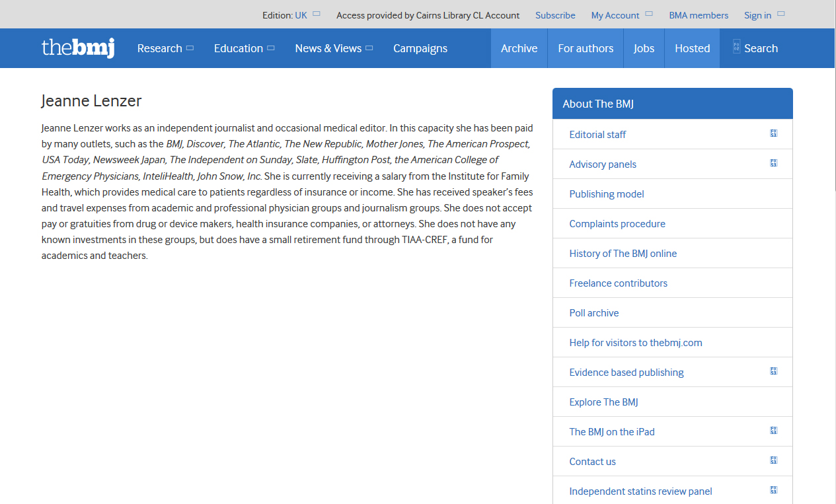This screenshot has width=836, height=504.
Task: Click the Search magnifier icon
Action: (x=736, y=47)
